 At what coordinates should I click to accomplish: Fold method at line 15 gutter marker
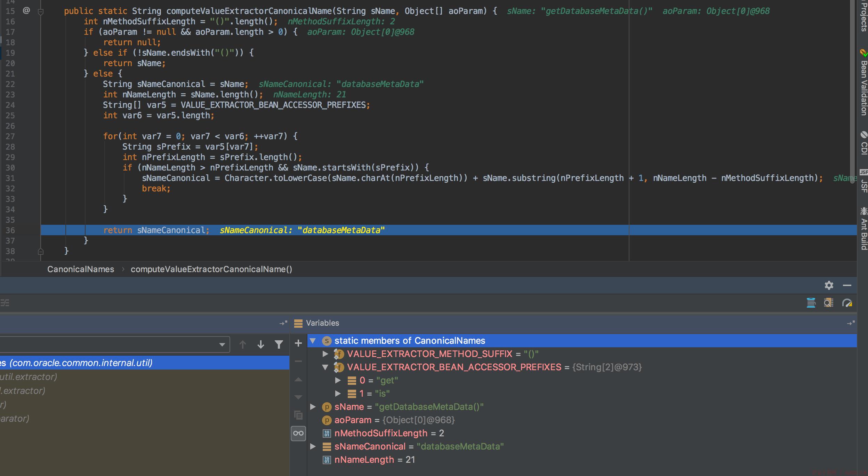(x=40, y=12)
